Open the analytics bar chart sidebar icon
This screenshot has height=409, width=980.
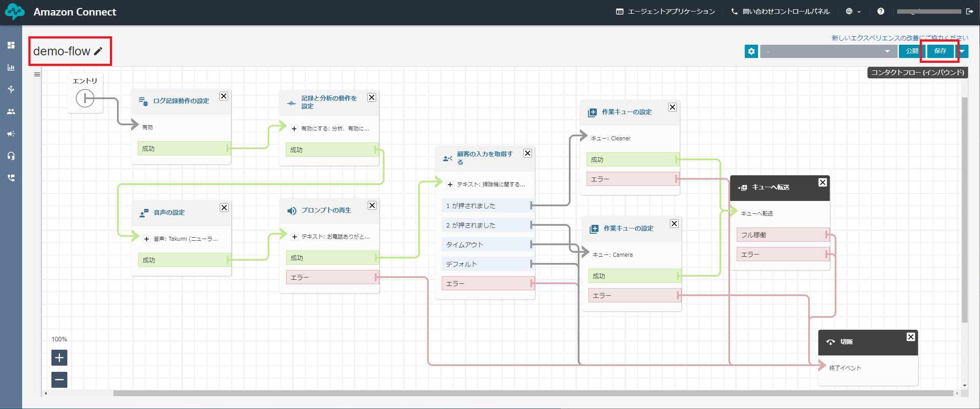11,67
